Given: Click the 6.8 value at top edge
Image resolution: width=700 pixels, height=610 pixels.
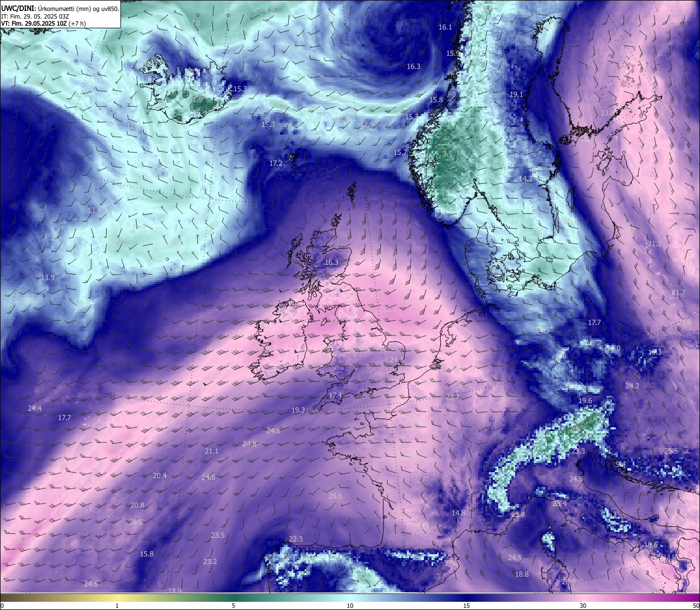Looking at the screenshot, I should pyautogui.click(x=270, y=10).
